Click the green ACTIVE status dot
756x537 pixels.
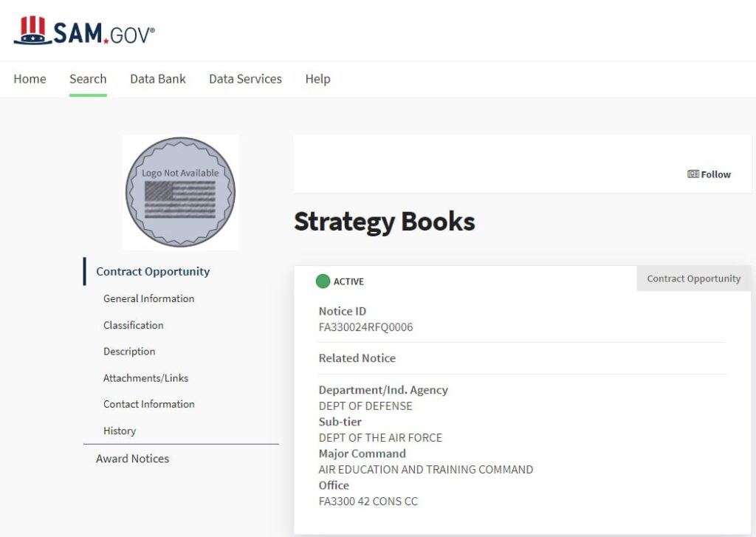[323, 281]
